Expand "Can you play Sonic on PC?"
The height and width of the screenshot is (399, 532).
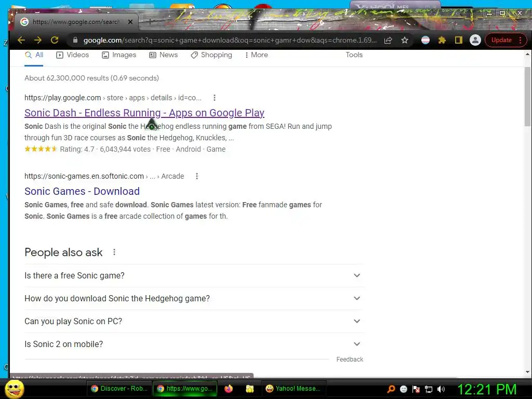(194, 321)
